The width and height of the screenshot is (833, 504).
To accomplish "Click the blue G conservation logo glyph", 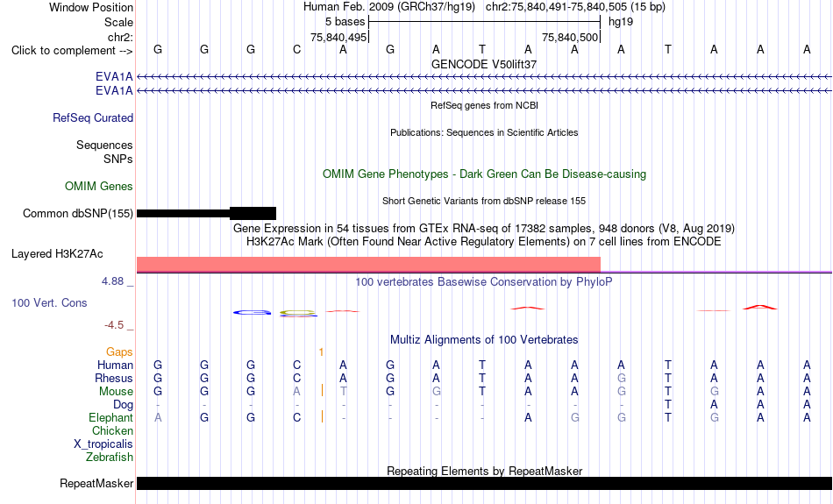I will tap(252, 312).
